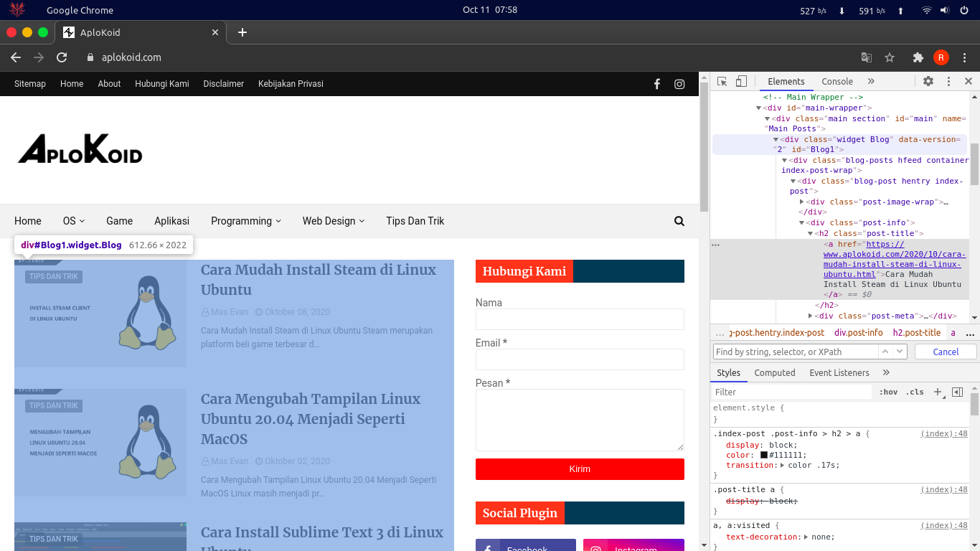Collapse the h2 post-title node
Image resolution: width=980 pixels, height=551 pixels.
(811, 234)
